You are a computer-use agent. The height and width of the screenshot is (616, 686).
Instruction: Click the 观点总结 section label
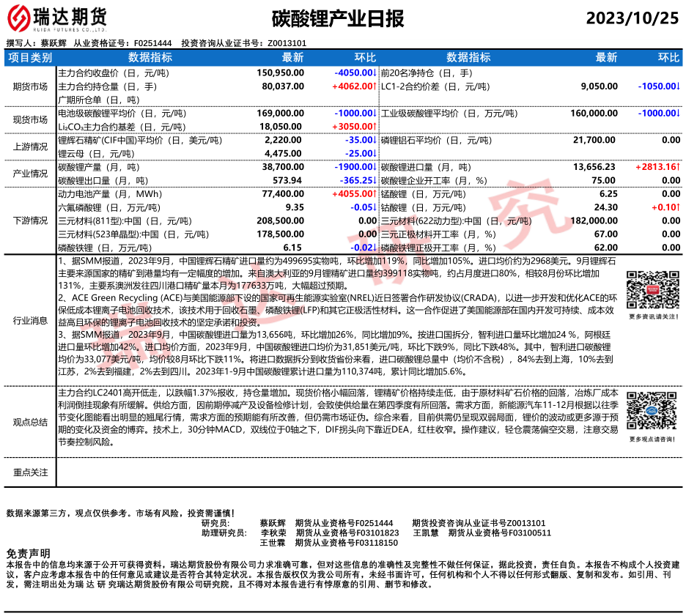(30, 422)
